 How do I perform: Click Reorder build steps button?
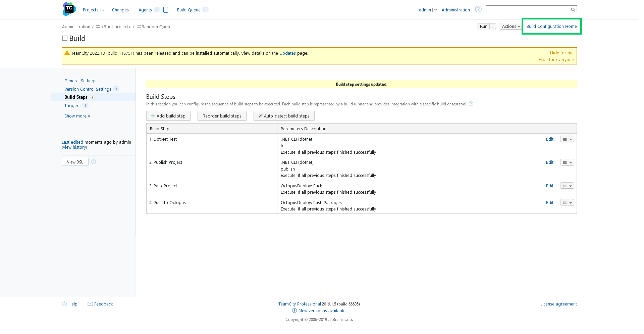point(222,116)
